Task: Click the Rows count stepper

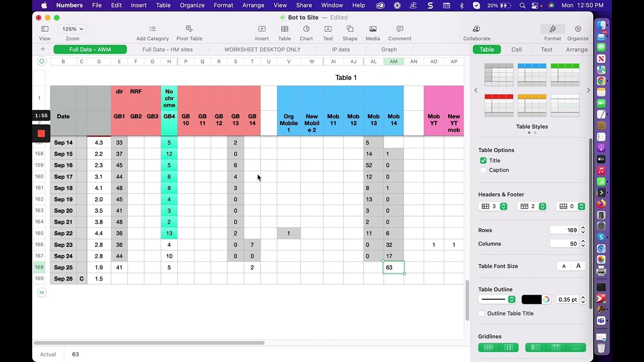Action: tap(583, 230)
